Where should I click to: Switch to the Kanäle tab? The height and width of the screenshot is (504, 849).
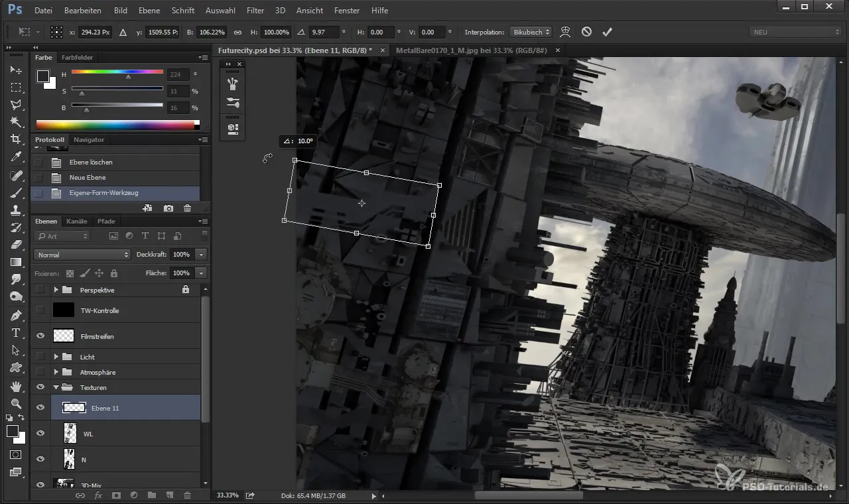pyautogui.click(x=77, y=221)
